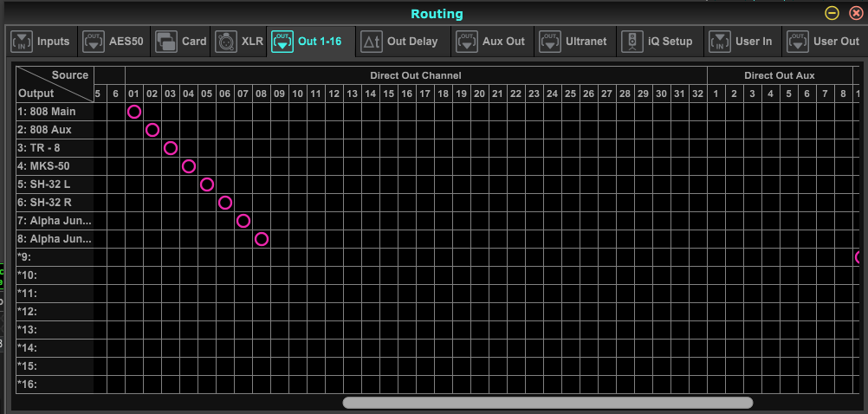Screen dimensions: 868x414
Task: Toggle routing of channel 08 to output 8
Action: point(262,239)
